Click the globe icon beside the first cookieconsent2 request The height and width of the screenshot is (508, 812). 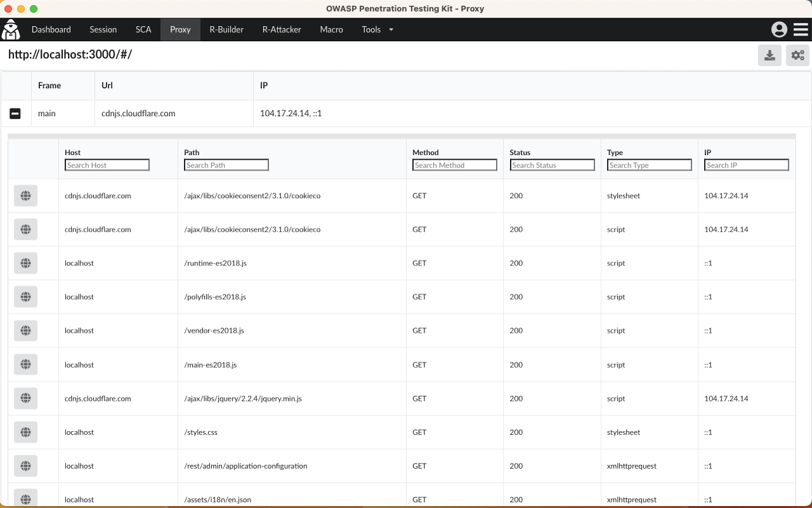tap(25, 195)
